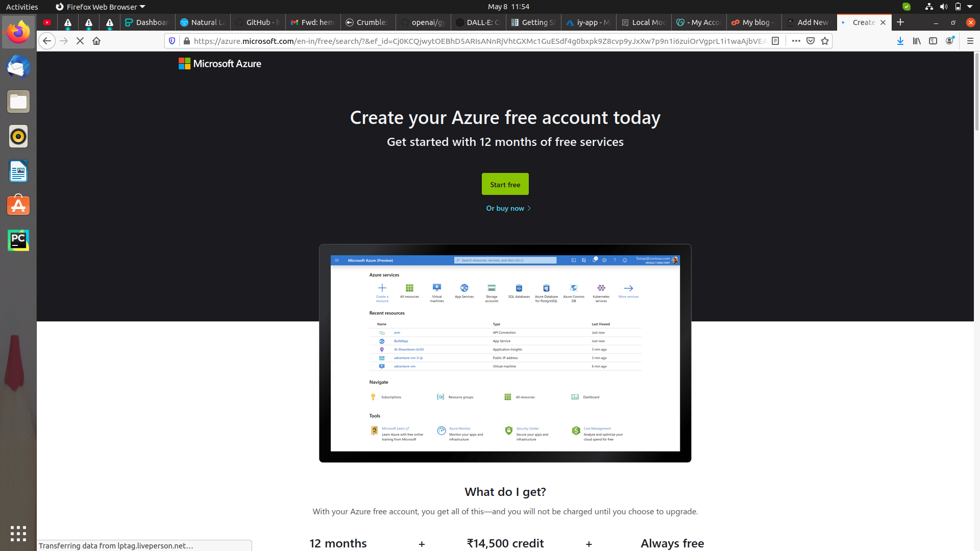The image size is (980, 551).
Task: Open the Firefox Library toolbar icon
Action: [x=917, y=41]
